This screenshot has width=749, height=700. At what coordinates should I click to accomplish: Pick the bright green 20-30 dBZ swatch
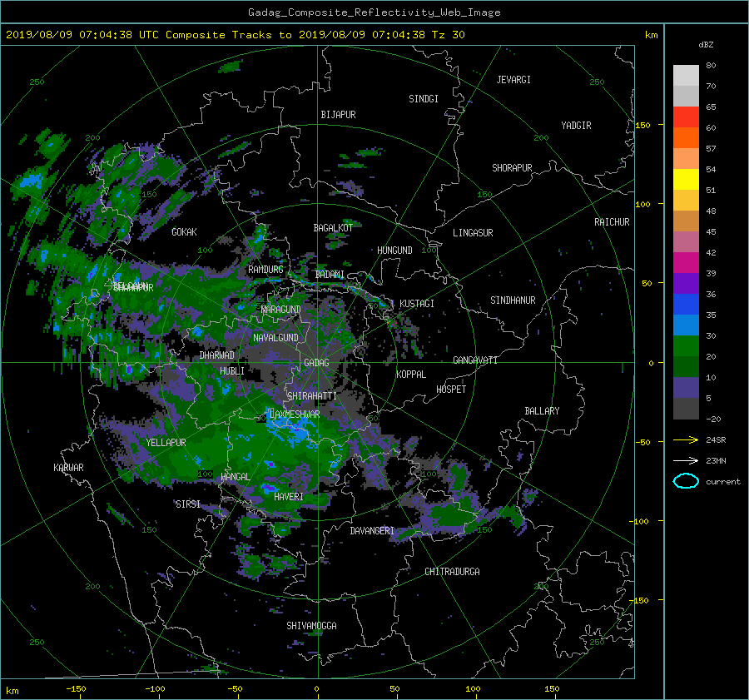[x=686, y=346]
